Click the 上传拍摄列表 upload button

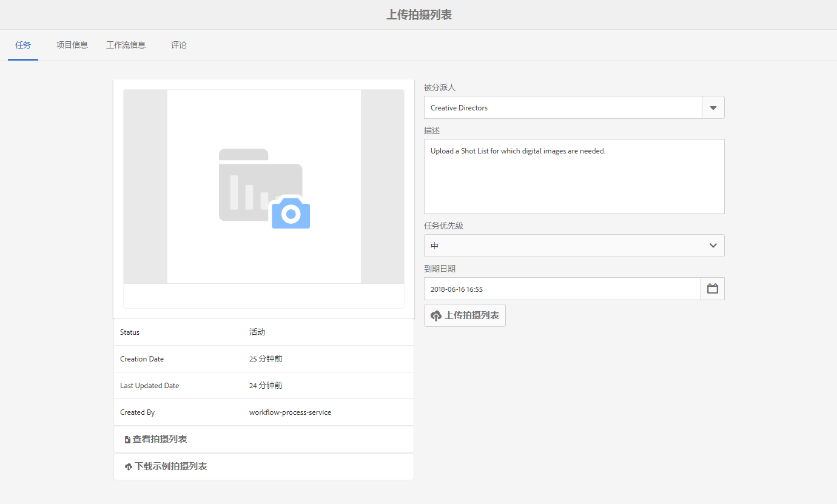pos(465,315)
